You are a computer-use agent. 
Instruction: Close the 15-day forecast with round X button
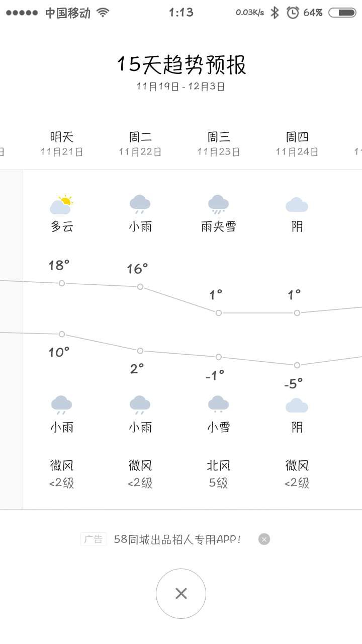181,594
